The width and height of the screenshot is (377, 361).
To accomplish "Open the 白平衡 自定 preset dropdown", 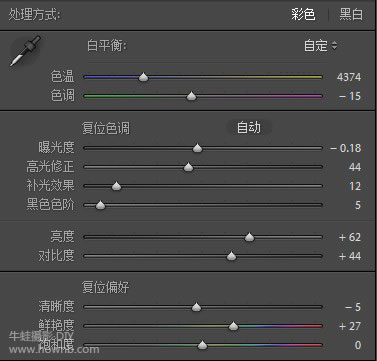I will [320, 45].
